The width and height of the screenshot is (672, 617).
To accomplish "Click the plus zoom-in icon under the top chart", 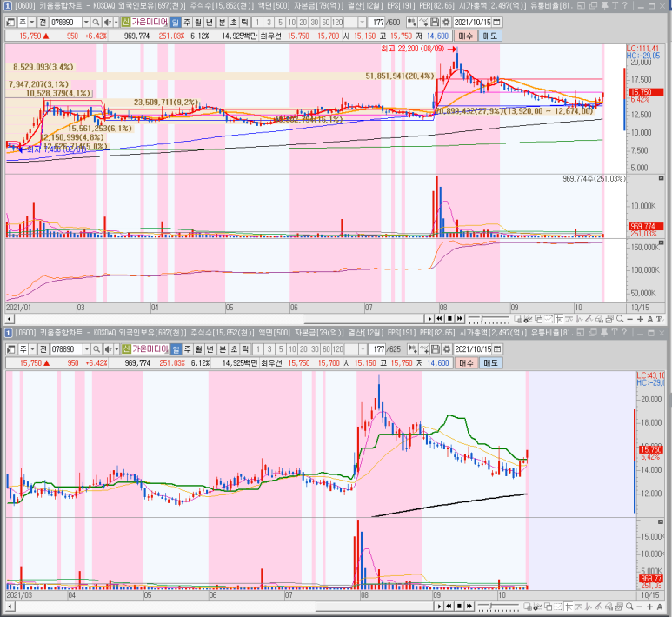I will point(641,319).
